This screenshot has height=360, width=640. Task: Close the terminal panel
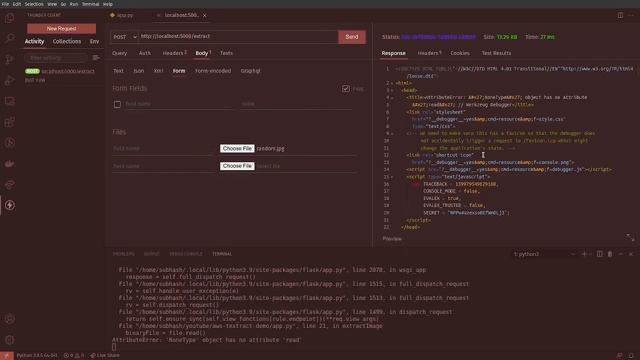(631, 254)
